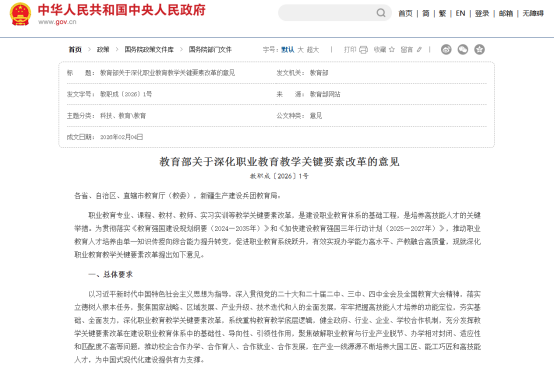This screenshot has width=554, height=372.
Task: Click the 打印 print label
Action: point(350,50)
